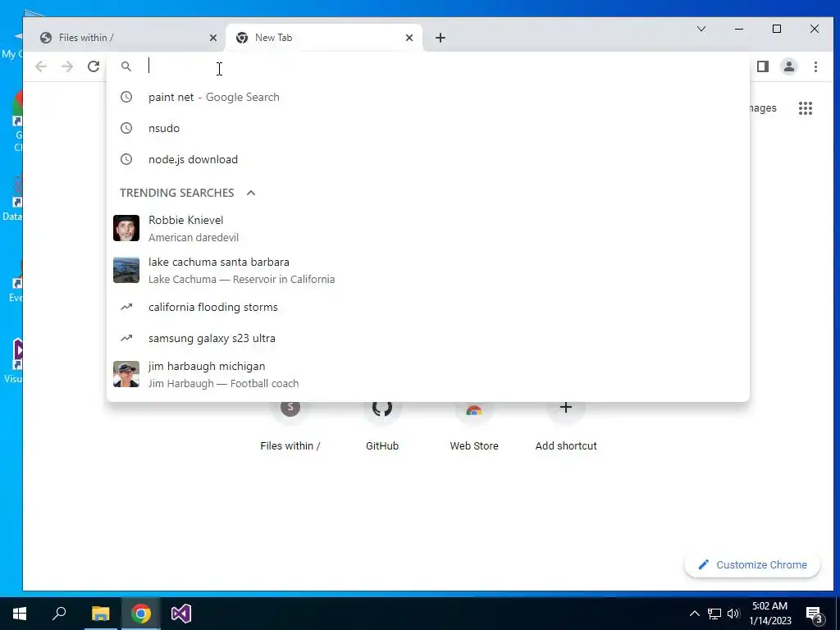Image resolution: width=840 pixels, height=630 pixels.
Task: Click the forward navigation arrow
Action: pos(67,66)
